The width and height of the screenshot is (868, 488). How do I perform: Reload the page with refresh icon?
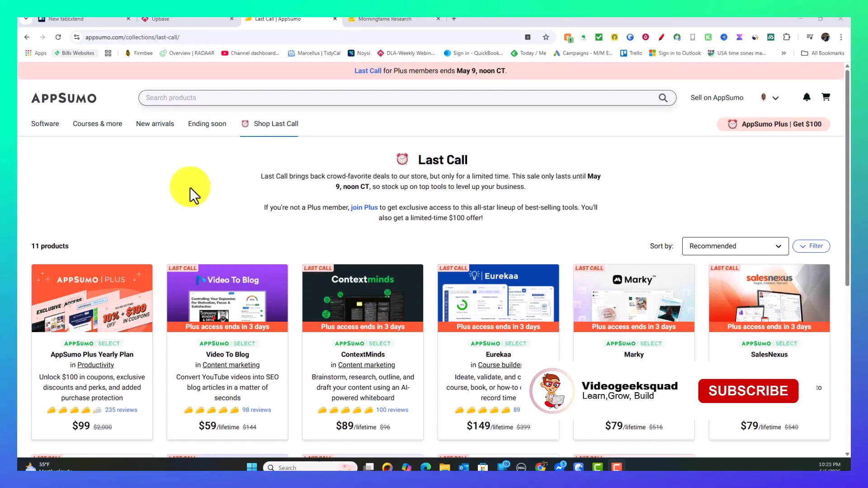coord(58,37)
